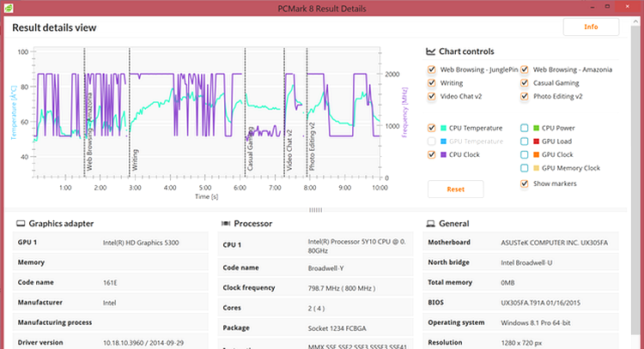The height and width of the screenshot is (349, 644).
Task: Click the Writing marker line in chart
Action: [130, 112]
